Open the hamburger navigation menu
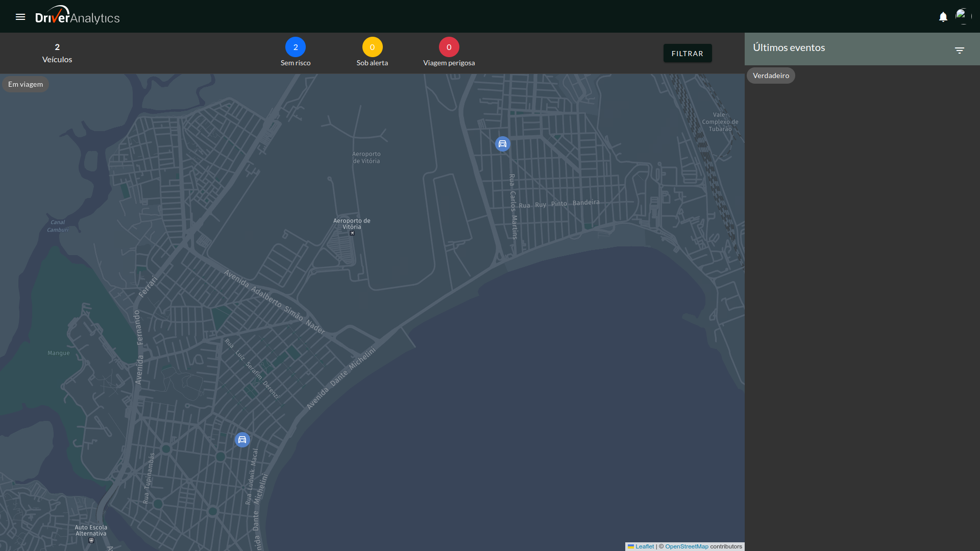This screenshot has width=980, height=551. (20, 17)
